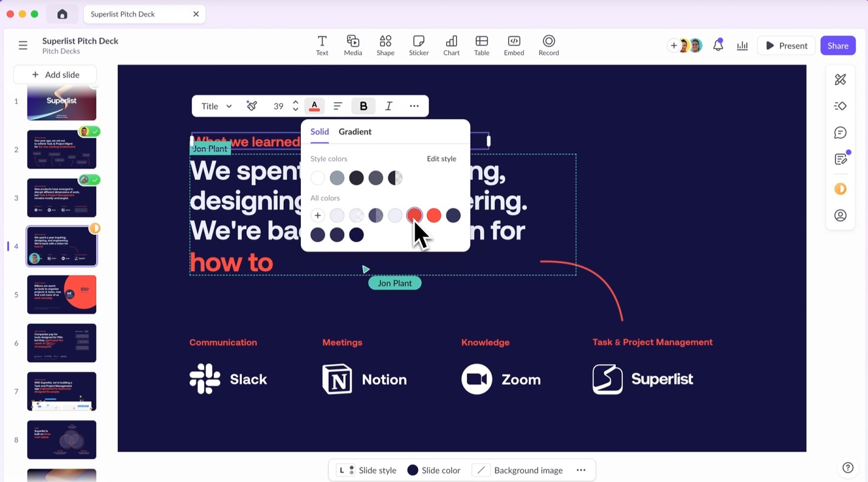Click Edit style link in color popup
The height and width of the screenshot is (482, 868).
point(441,159)
